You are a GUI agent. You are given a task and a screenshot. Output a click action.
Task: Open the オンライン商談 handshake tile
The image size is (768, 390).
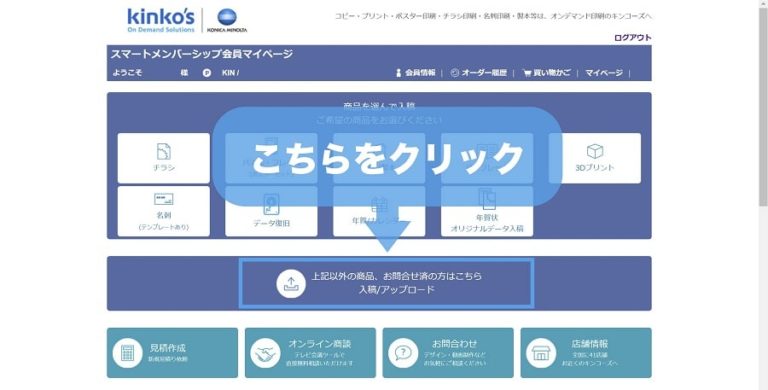(311, 353)
